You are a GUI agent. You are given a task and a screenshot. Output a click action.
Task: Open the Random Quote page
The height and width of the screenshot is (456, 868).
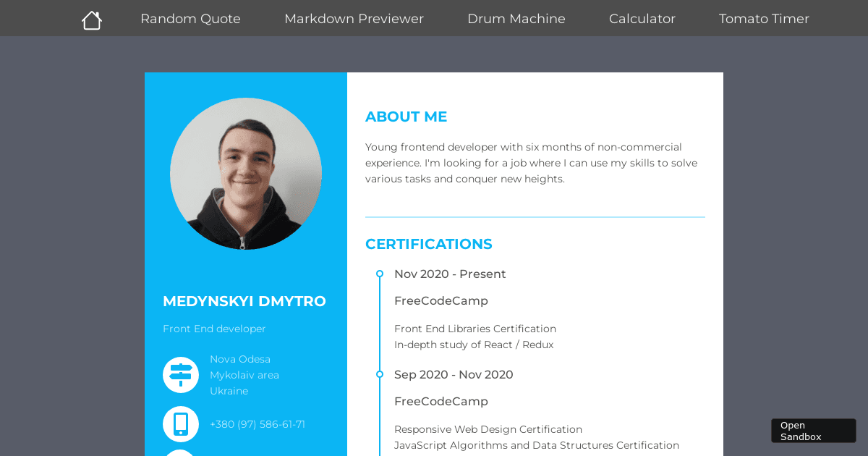coord(190,19)
